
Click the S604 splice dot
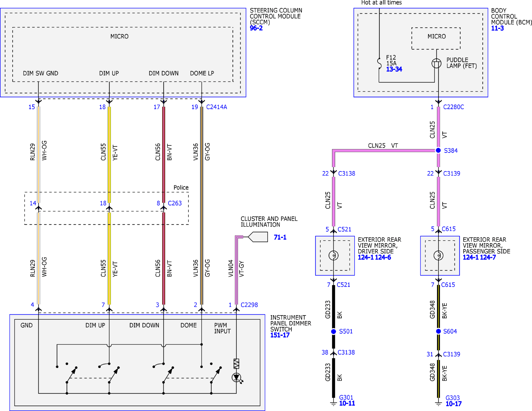(x=438, y=331)
